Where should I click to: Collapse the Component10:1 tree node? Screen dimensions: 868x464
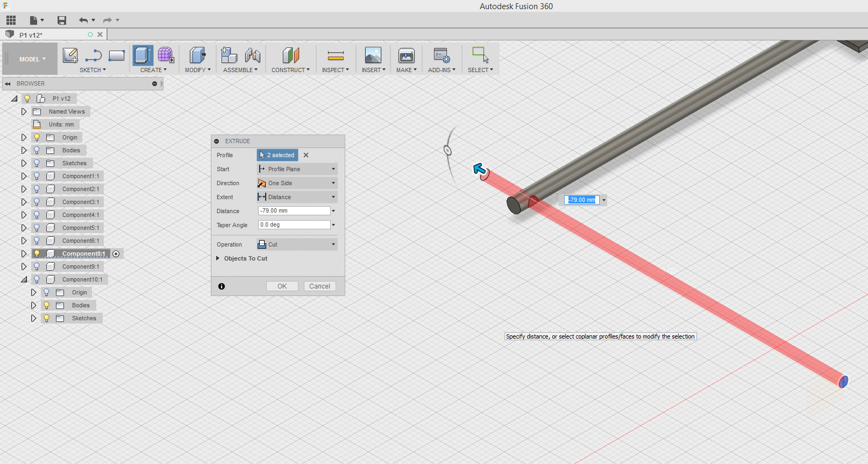24,279
